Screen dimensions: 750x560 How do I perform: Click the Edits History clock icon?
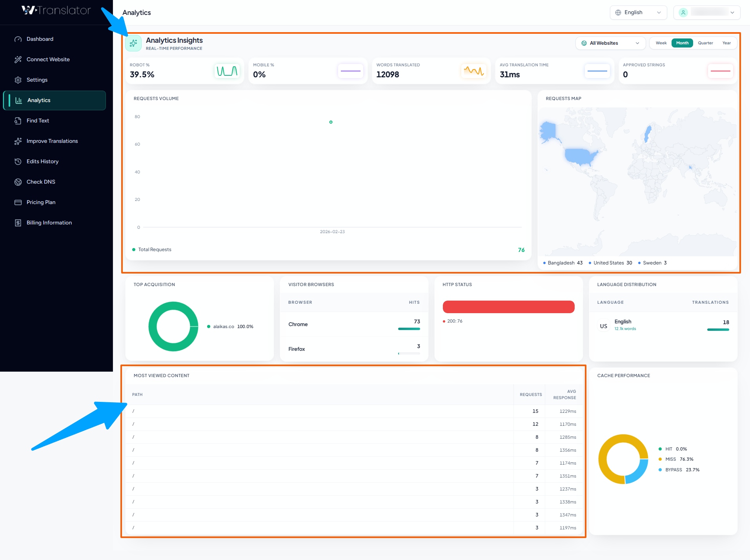pyautogui.click(x=18, y=161)
